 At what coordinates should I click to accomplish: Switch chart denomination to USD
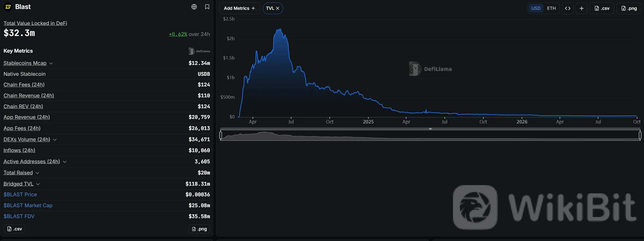click(536, 8)
